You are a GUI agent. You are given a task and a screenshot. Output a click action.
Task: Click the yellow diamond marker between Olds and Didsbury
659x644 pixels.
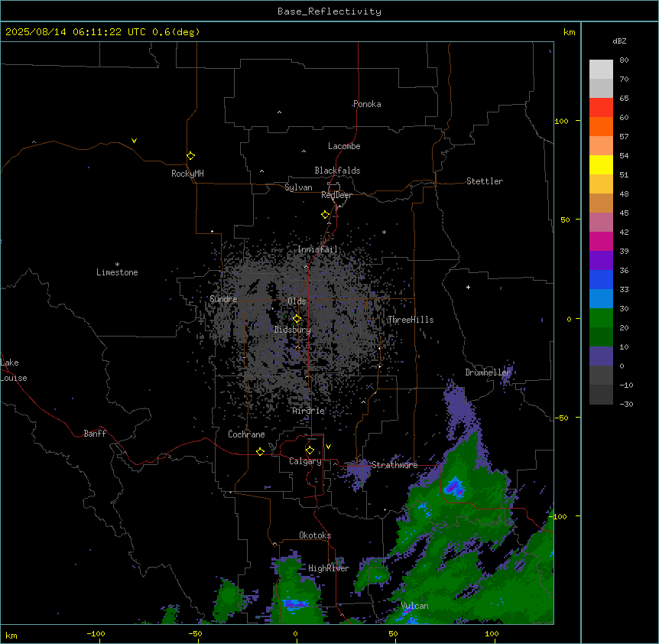click(297, 319)
